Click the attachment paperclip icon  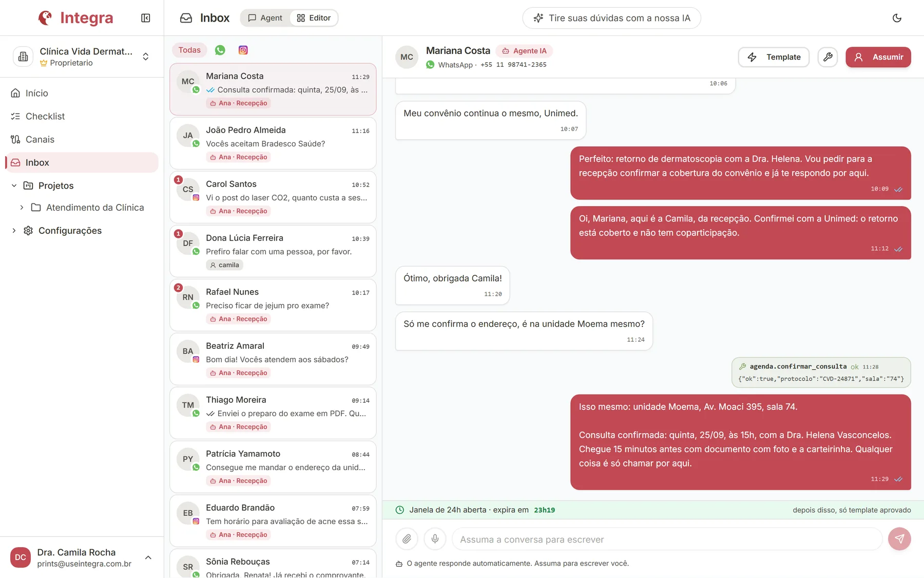click(x=407, y=539)
